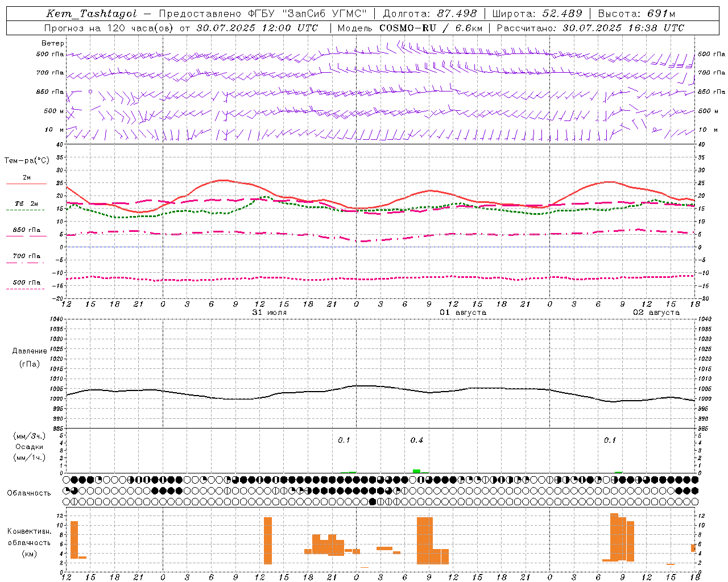Click the tall orange convective bar on 02 августа
The width and height of the screenshot is (728, 582).
coord(614,537)
